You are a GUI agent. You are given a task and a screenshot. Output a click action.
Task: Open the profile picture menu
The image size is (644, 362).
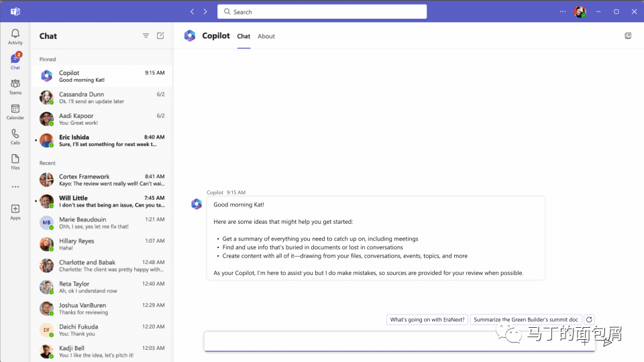tap(580, 12)
